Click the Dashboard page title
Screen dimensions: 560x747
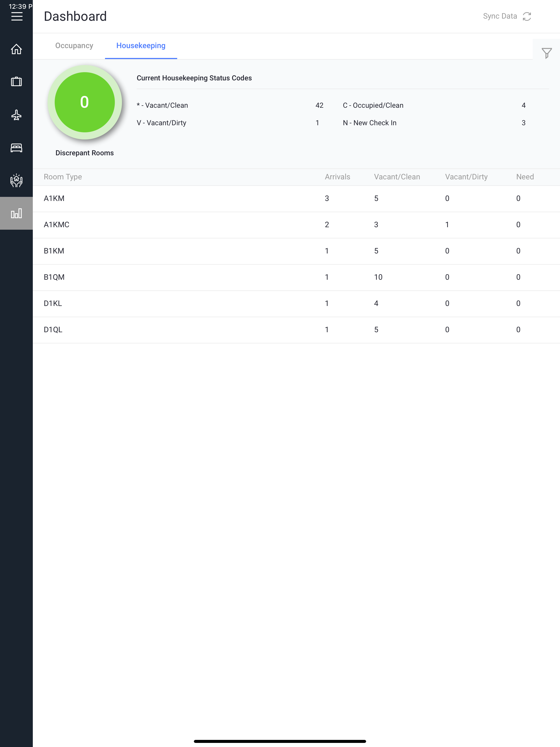point(75,16)
